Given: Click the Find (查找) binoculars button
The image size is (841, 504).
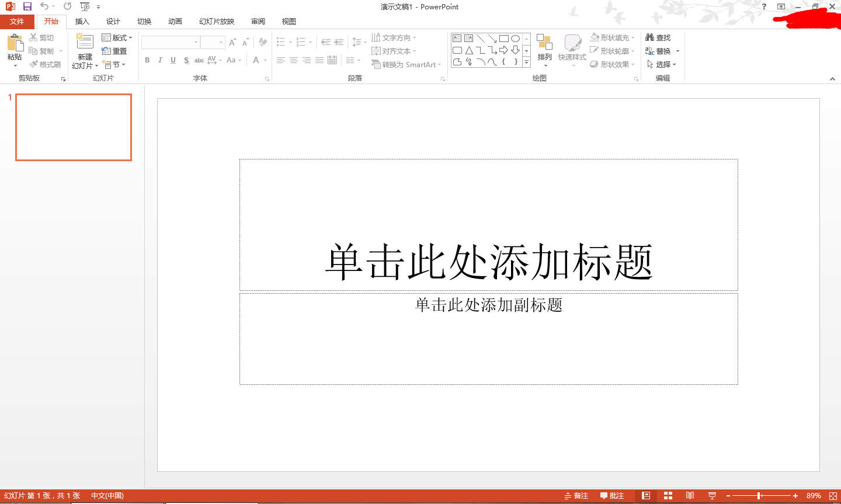Looking at the screenshot, I should point(658,37).
